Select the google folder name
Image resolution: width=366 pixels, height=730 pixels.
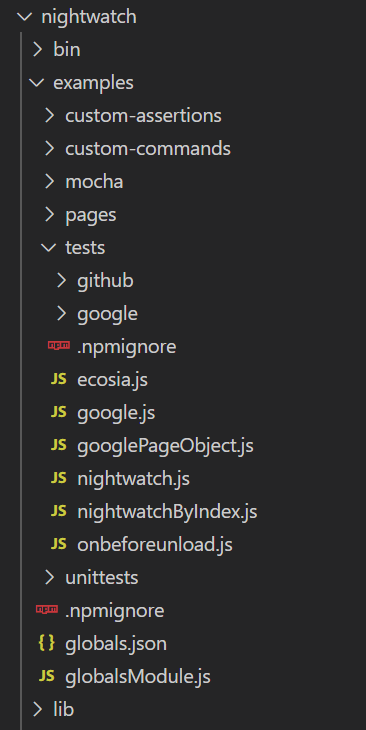(108, 315)
